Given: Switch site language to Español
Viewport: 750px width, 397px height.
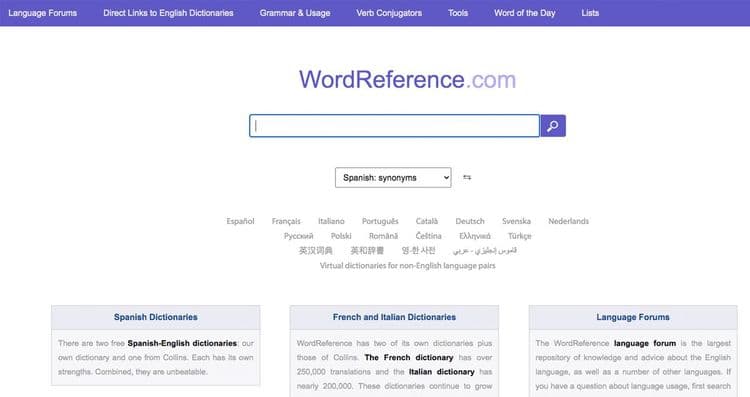Looking at the screenshot, I should (240, 221).
